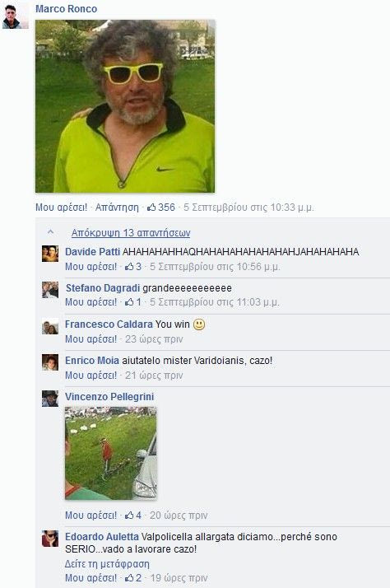
Task: Open Marco Ronco's profile picture avatar
Action: click(x=16, y=16)
